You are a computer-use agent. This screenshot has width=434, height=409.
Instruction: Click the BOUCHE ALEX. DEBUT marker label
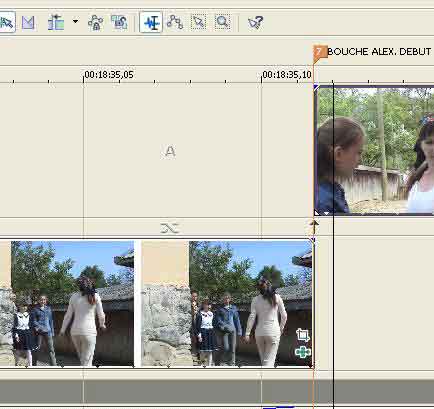(x=379, y=52)
